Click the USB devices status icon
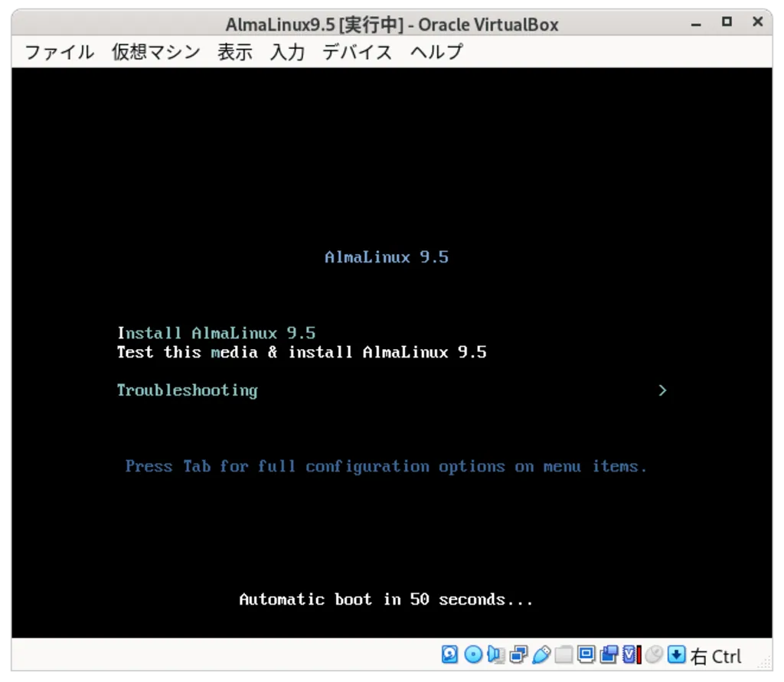Image resolution: width=784 pixels, height=682 pixels. [541, 654]
